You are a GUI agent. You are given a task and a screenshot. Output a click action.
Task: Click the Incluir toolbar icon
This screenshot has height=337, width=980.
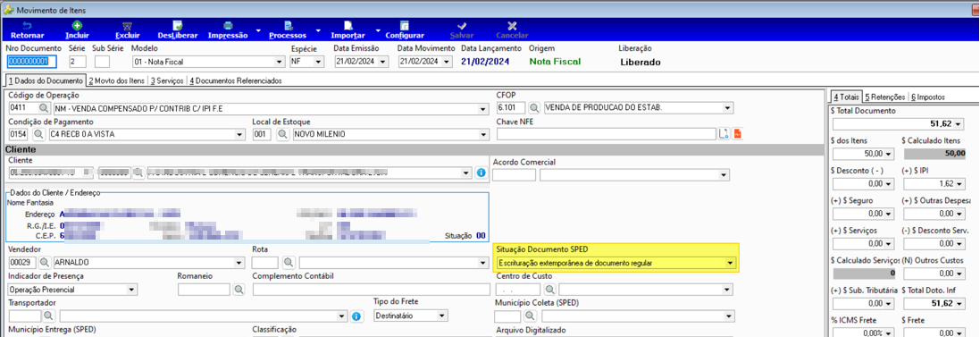pyautogui.click(x=77, y=26)
